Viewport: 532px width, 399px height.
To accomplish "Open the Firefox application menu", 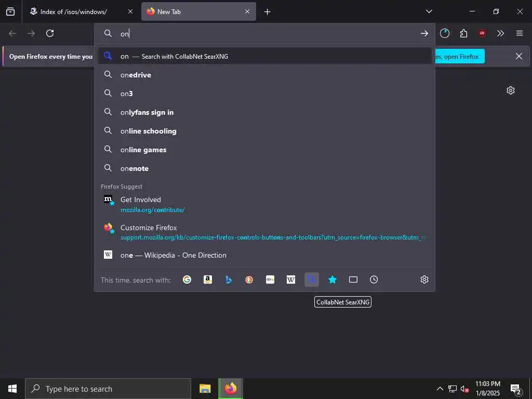I will [520, 33].
